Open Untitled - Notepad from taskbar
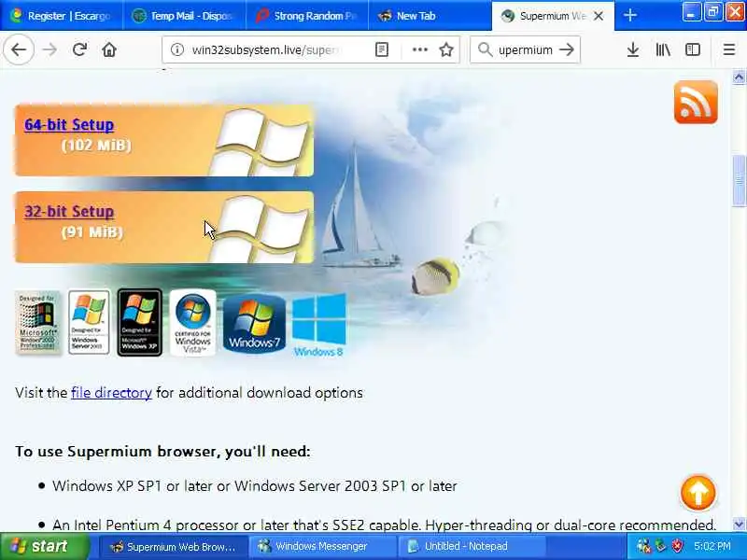This screenshot has height=560, width=747. 470,546
